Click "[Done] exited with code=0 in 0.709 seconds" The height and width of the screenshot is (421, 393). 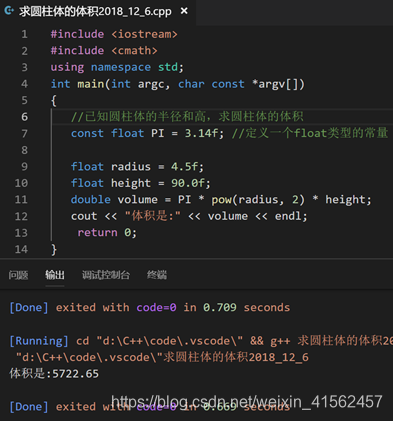(x=150, y=307)
